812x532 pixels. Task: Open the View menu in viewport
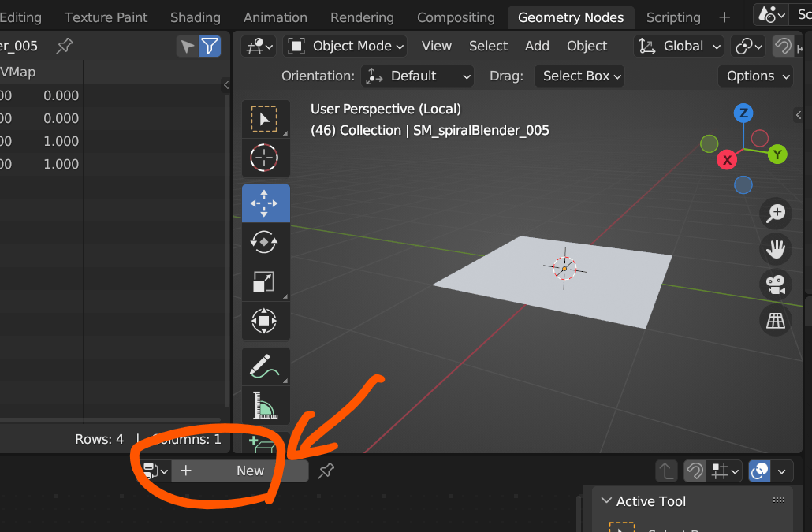pos(437,46)
